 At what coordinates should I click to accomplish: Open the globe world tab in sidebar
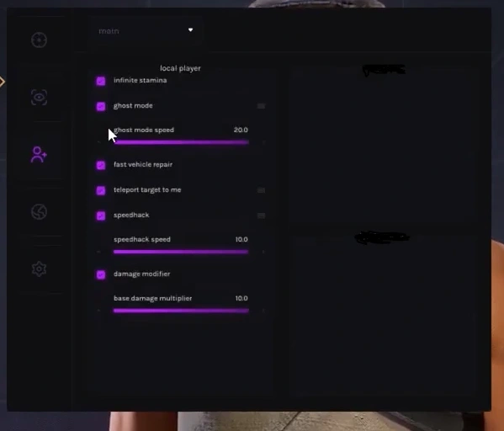pos(39,211)
